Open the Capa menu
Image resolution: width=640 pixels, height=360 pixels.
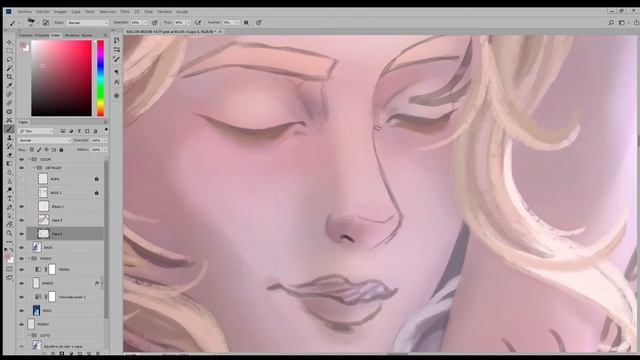click(76, 11)
